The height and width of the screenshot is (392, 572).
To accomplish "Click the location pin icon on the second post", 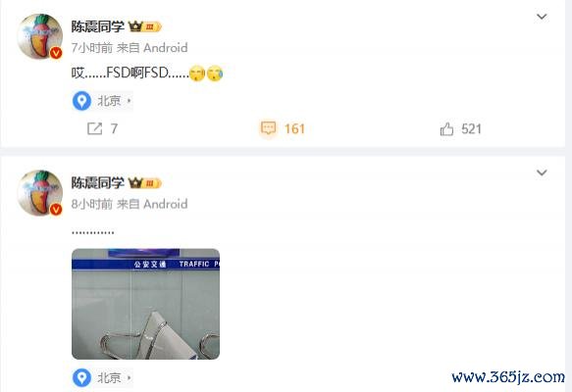I will click(x=81, y=378).
